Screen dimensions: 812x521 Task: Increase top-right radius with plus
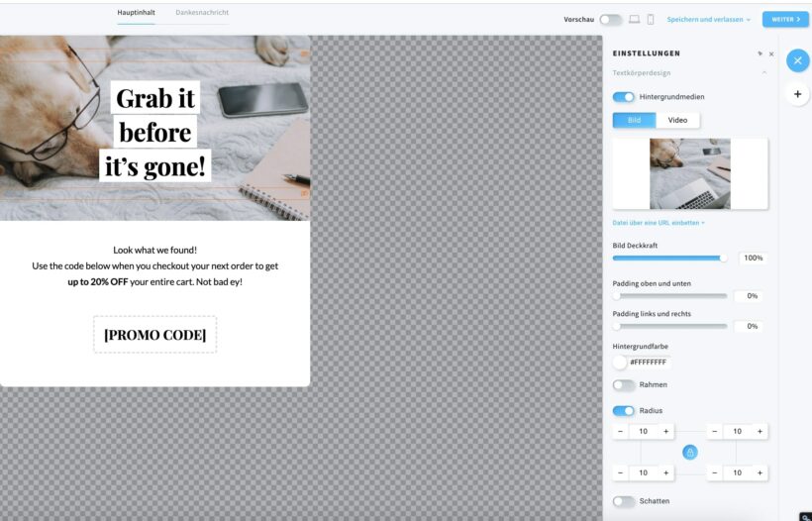(x=760, y=432)
